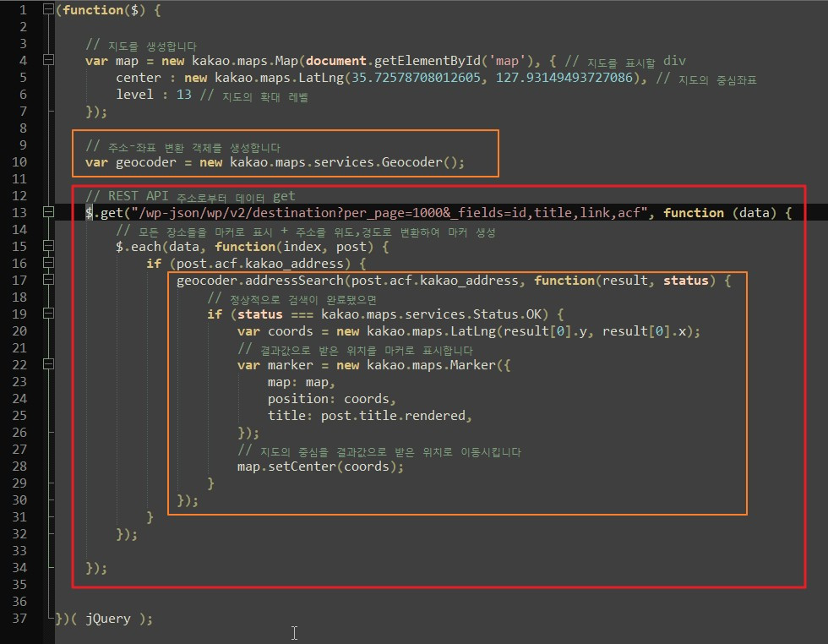Click 'title: post.title.rendered,' on line 25
828x644 pixels.
click(x=370, y=416)
